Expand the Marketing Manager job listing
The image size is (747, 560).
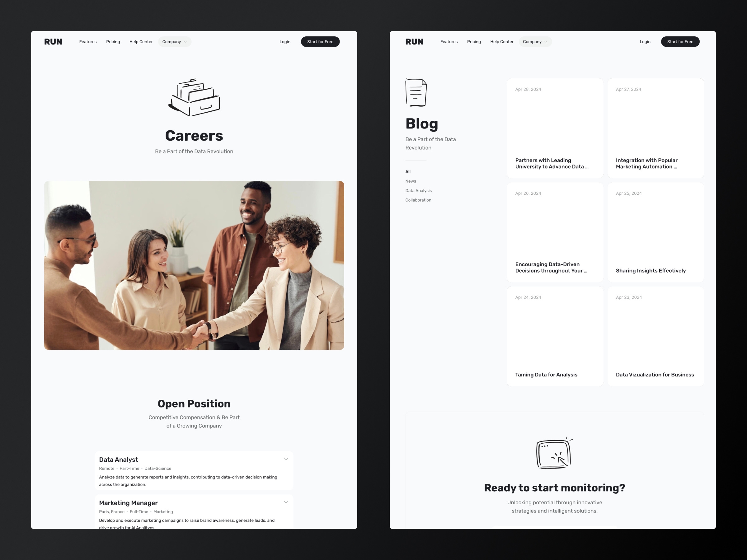287,502
